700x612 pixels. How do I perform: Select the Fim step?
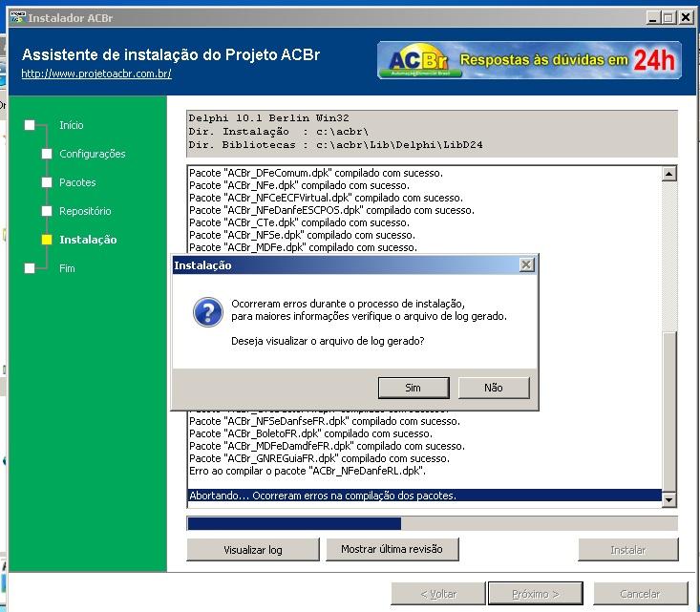click(x=67, y=268)
